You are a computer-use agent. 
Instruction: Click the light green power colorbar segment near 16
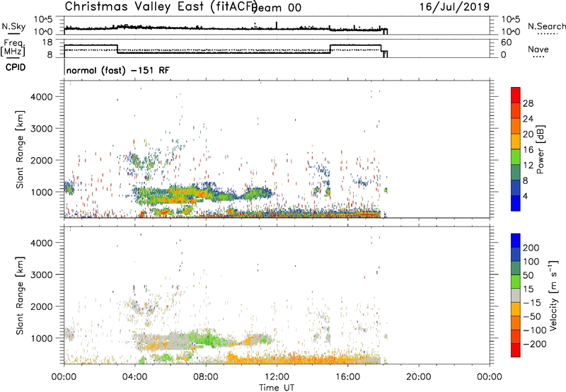click(516, 156)
